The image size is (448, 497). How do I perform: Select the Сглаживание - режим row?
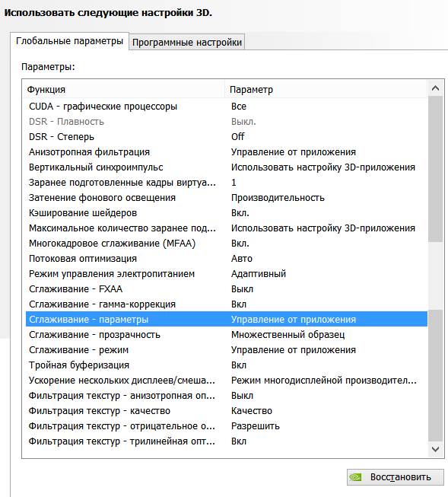point(227,349)
